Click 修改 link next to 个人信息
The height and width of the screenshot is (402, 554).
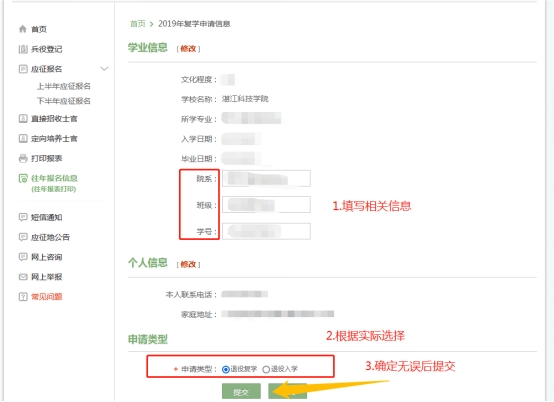coord(188,264)
